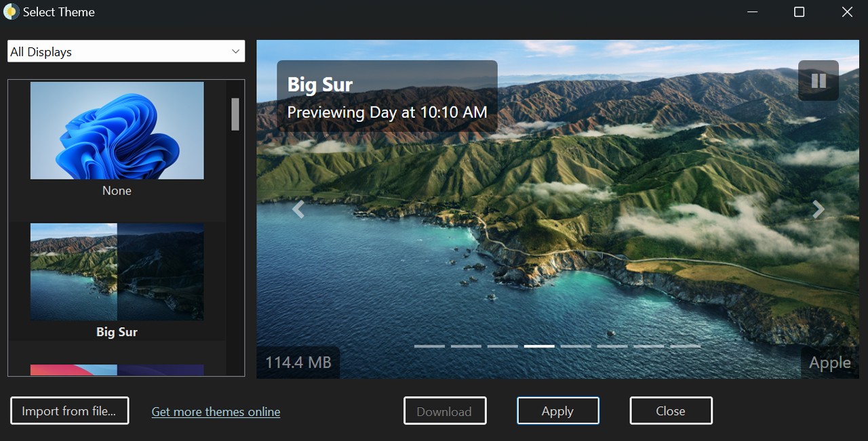This screenshot has height=441, width=868.
Task: Click the Close button
Action: point(671,411)
